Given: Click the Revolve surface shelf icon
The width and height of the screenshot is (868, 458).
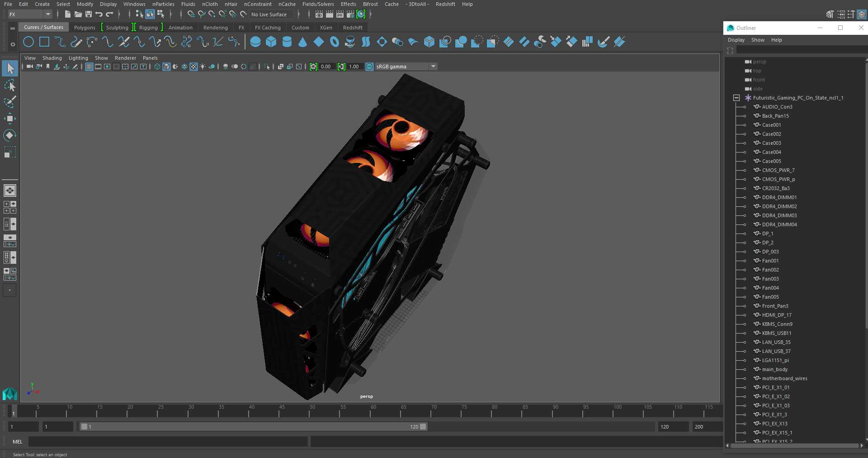Looking at the screenshot, I should click(350, 42).
